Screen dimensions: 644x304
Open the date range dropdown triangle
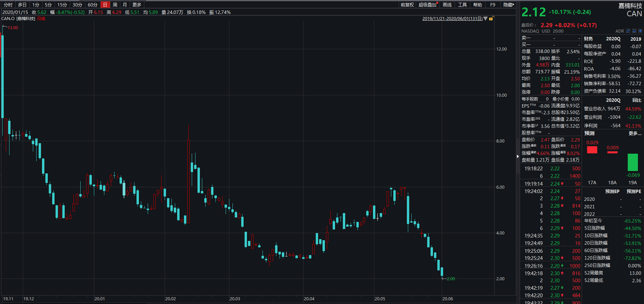click(x=485, y=19)
